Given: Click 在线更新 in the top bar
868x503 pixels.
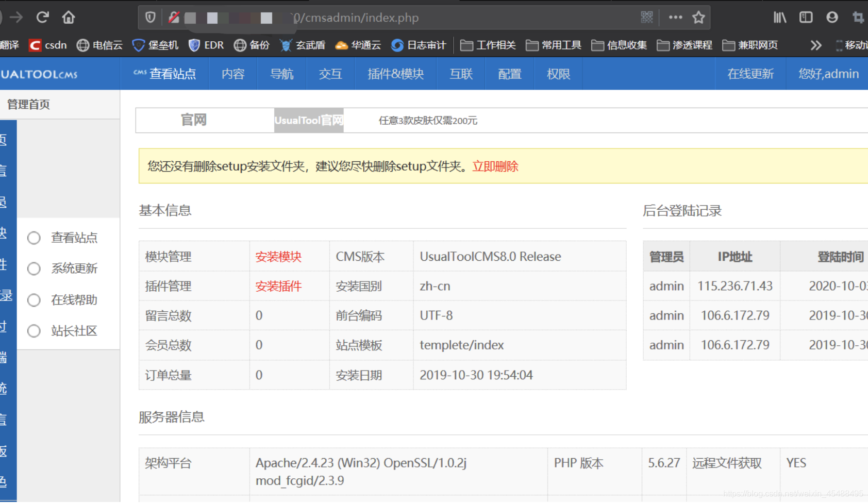Looking at the screenshot, I should [750, 74].
